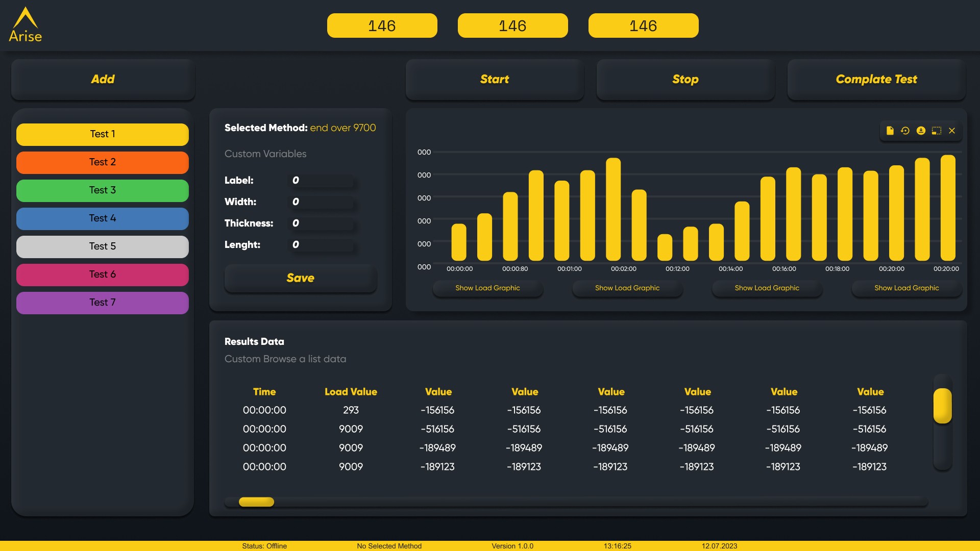The width and height of the screenshot is (980, 551).
Task: Click the 00:18:00 chart axis label
Action: point(838,269)
